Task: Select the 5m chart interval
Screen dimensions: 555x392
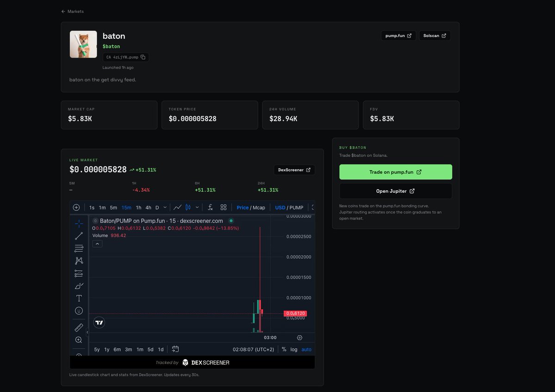Action: coord(113,208)
